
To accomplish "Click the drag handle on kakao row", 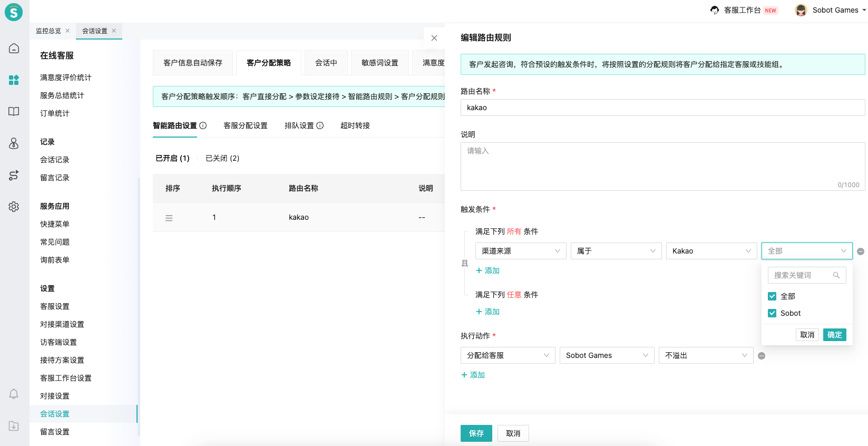I will tap(169, 218).
